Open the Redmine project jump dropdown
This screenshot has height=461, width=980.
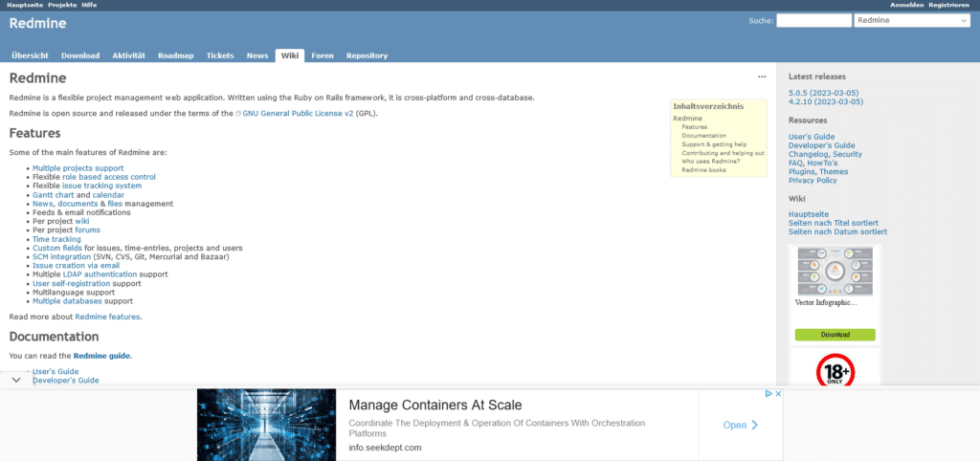911,20
